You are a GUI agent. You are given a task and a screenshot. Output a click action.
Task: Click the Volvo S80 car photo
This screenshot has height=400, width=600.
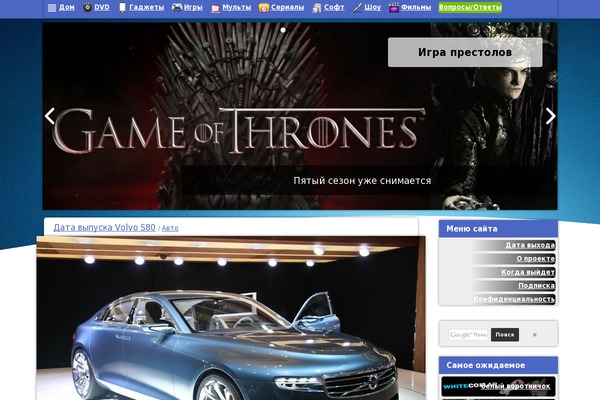tap(231, 318)
